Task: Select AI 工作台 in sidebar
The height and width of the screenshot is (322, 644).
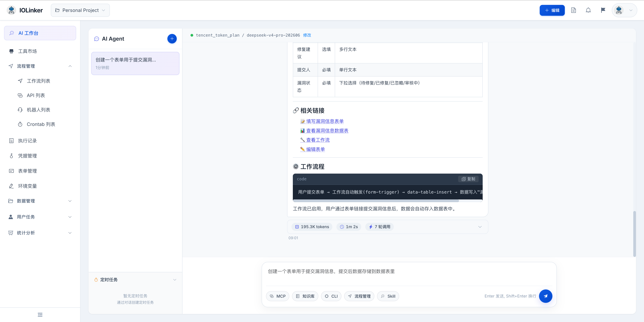Action: (40, 33)
